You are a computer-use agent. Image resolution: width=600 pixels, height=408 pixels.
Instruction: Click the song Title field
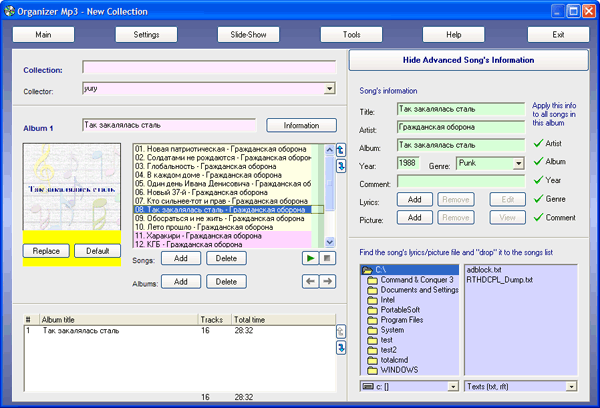pyautogui.click(x=461, y=109)
